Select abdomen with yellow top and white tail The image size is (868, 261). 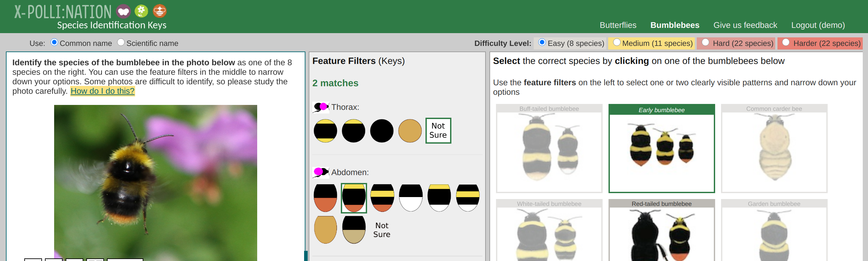(439, 198)
